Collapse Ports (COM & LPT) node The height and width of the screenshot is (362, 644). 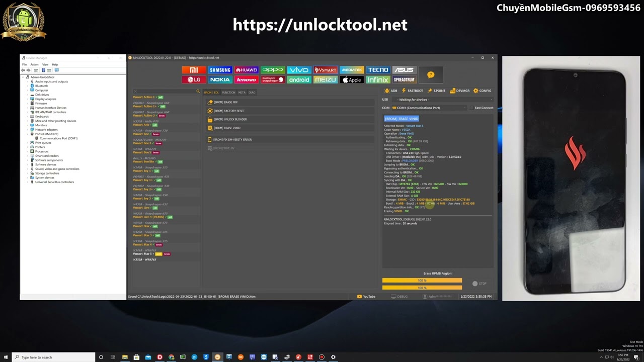(27, 134)
